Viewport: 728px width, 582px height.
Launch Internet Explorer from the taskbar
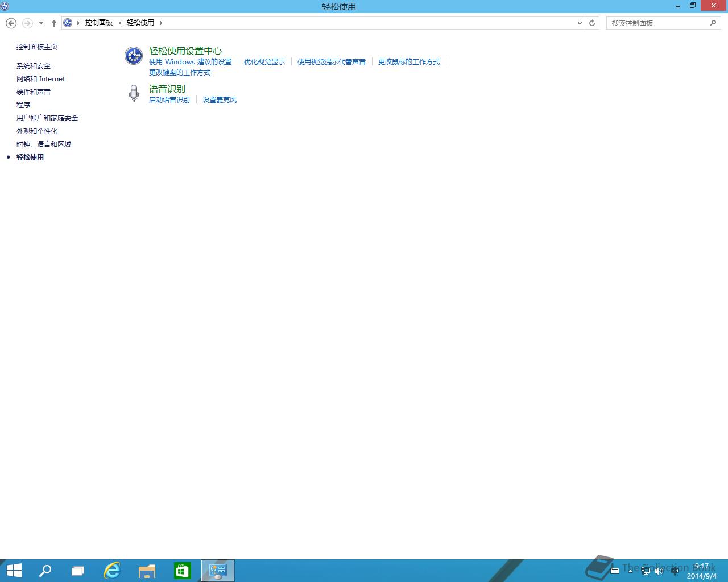click(112, 571)
